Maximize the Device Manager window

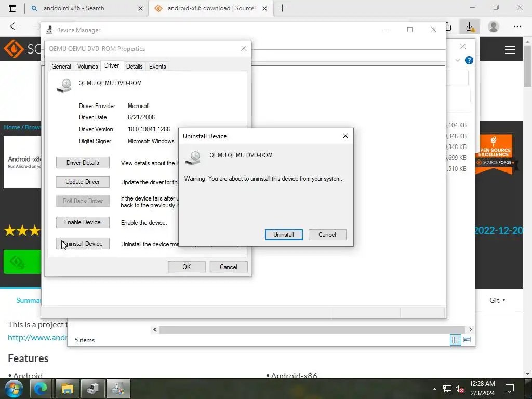point(410,30)
